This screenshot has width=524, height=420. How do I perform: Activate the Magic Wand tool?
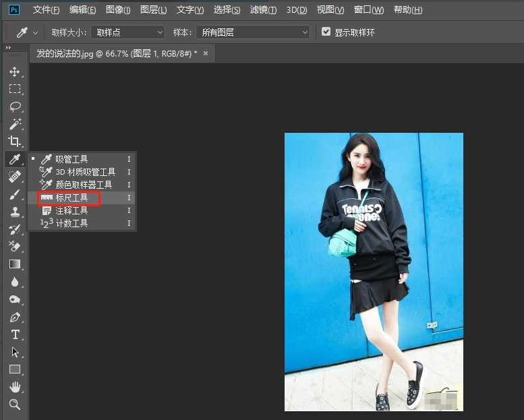click(x=14, y=124)
